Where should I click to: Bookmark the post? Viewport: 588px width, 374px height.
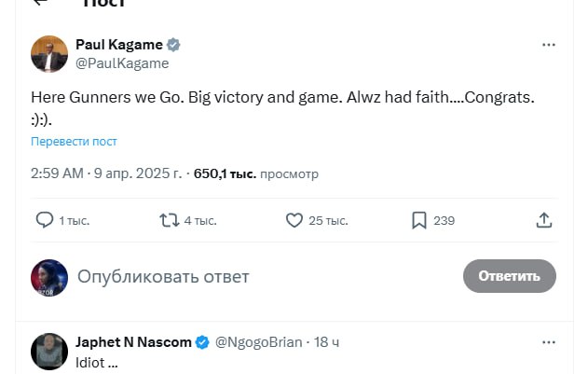pos(419,220)
